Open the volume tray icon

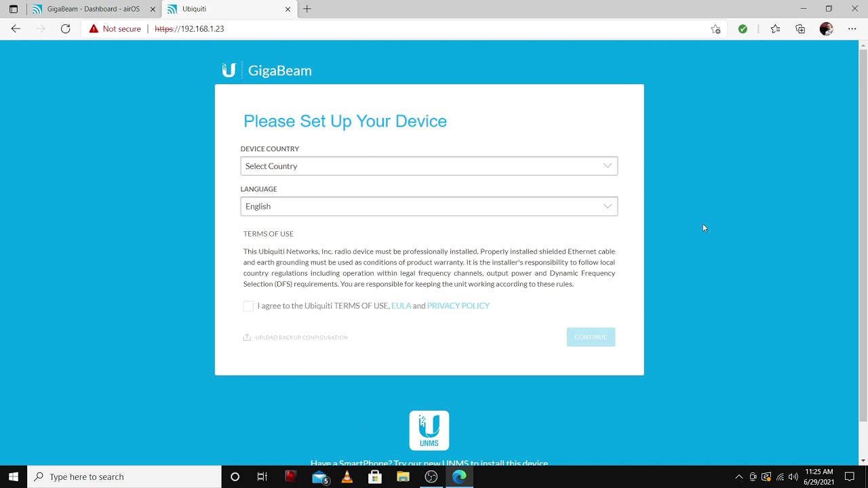793,477
